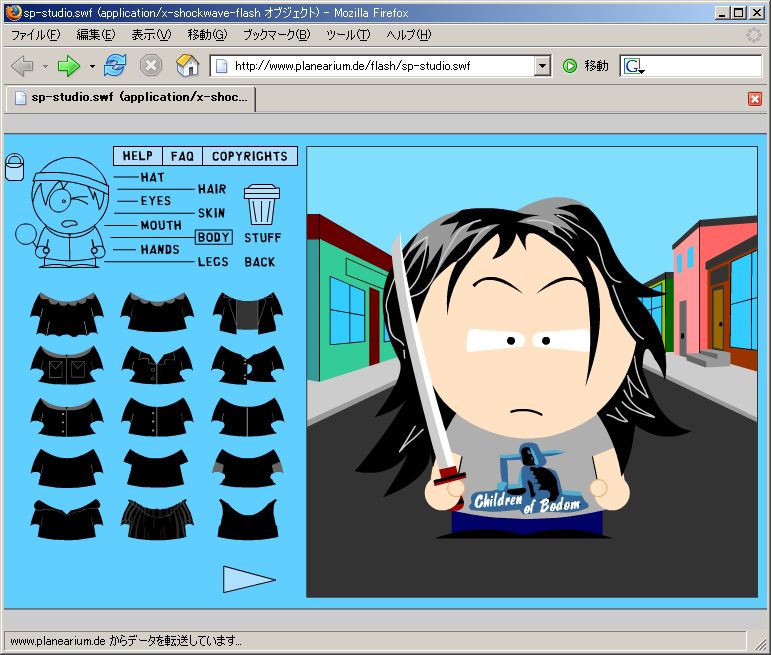771x655 pixels.
Task: Choose the gray scalloped-collar top, first row middle
Action: (157, 312)
